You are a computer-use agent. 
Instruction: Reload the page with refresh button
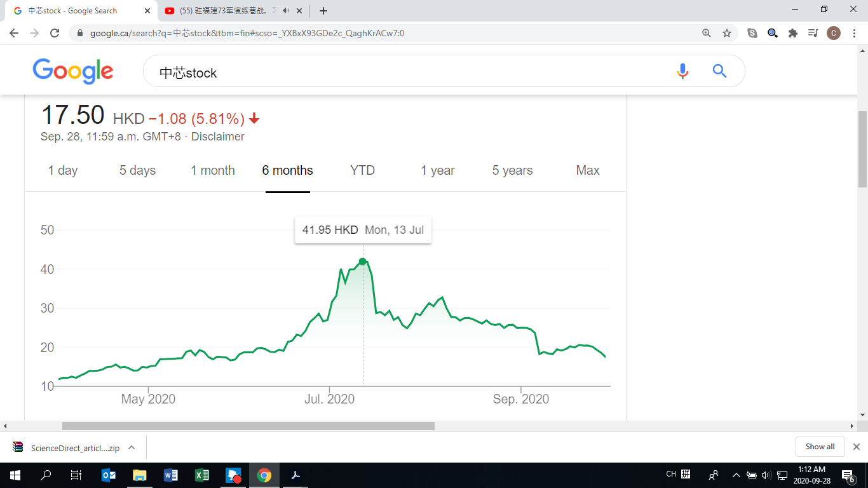pos(55,33)
